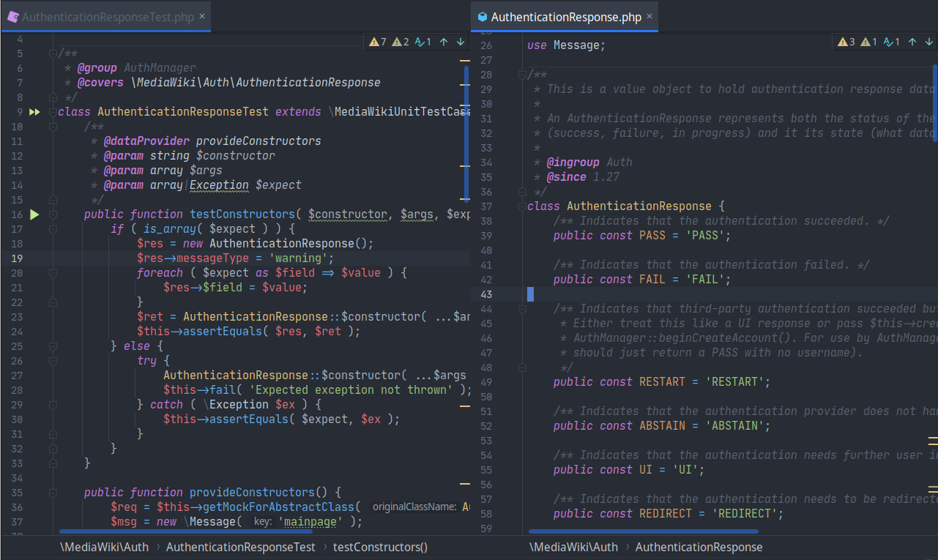Click the function closing fold marker on line 33
The height and width of the screenshot is (560, 938).
click(x=53, y=463)
